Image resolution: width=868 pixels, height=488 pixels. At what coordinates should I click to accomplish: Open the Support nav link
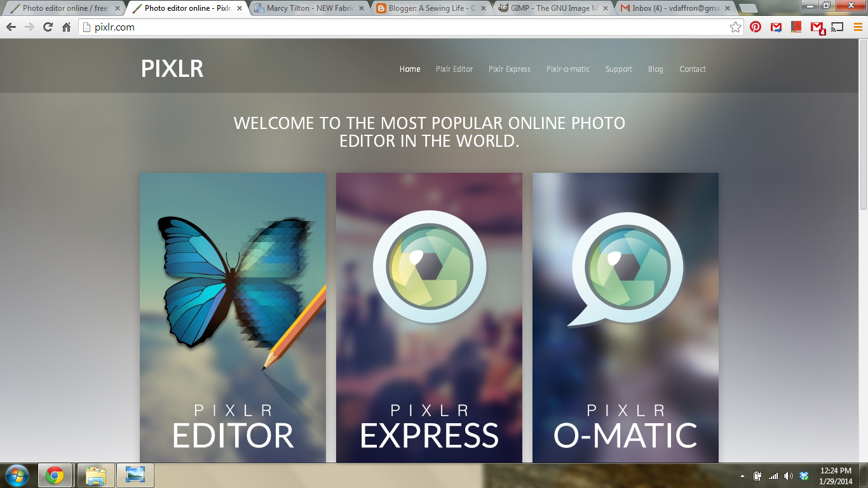pos(619,69)
